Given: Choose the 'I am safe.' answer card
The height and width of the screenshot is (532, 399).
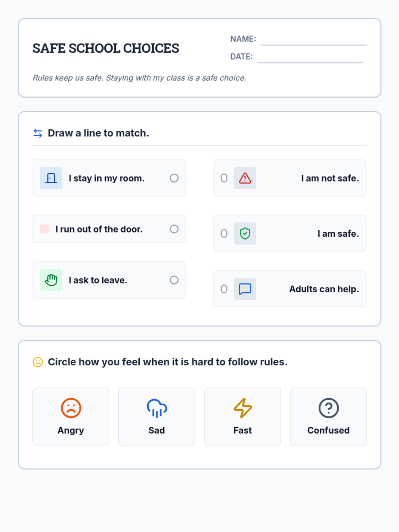Looking at the screenshot, I should [290, 233].
